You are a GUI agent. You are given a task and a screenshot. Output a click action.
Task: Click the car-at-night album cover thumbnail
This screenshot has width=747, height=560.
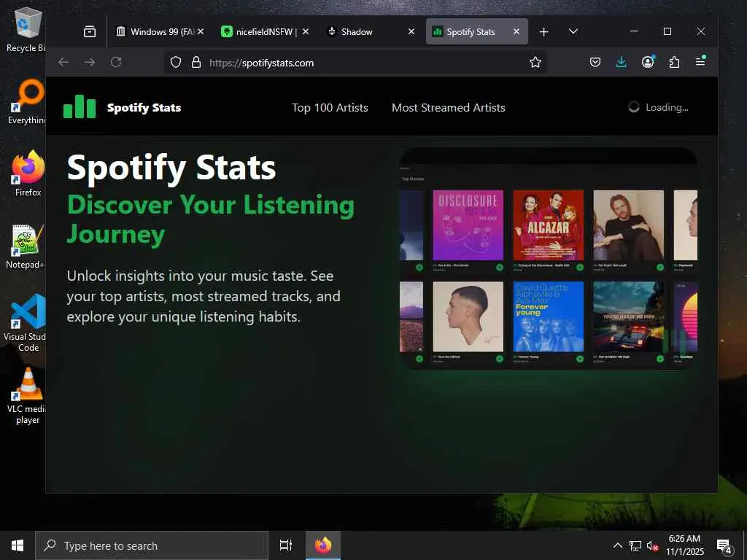coord(628,316)
